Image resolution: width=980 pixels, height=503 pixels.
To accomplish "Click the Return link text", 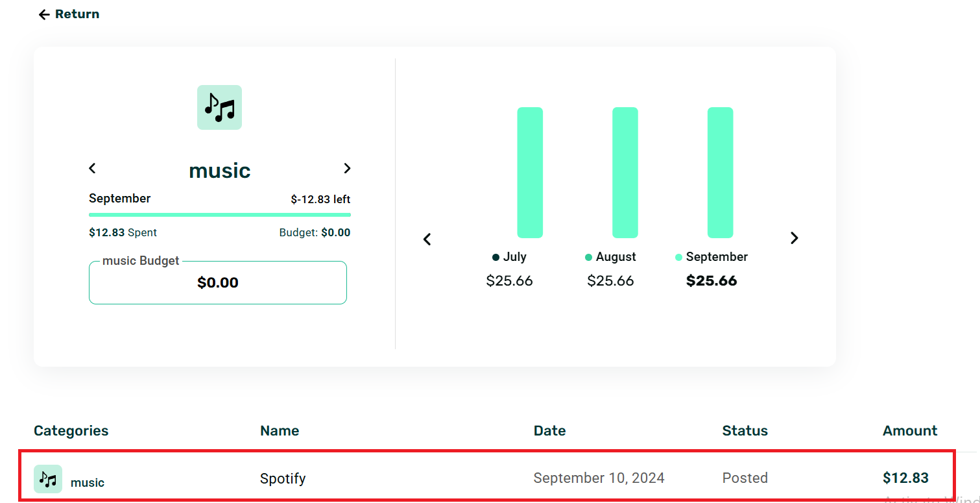I will [77, 14].
